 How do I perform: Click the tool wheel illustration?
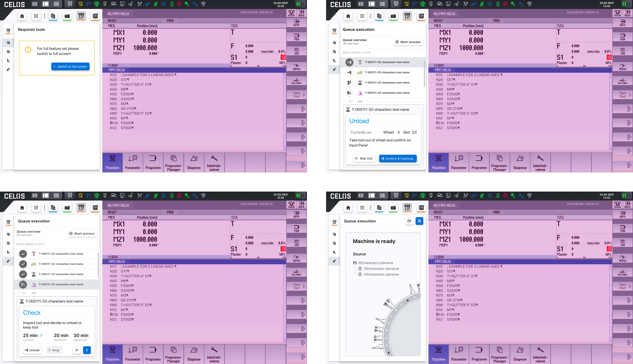[396, 320]
